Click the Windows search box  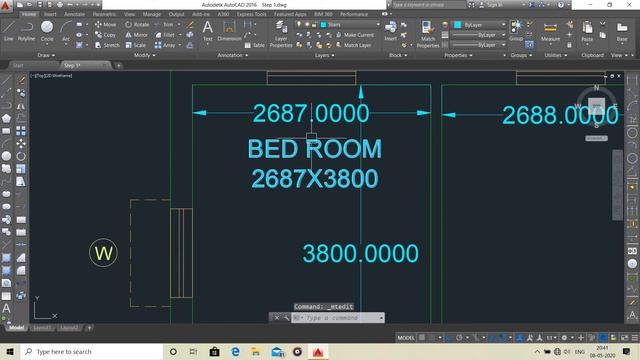click(91, 351)
